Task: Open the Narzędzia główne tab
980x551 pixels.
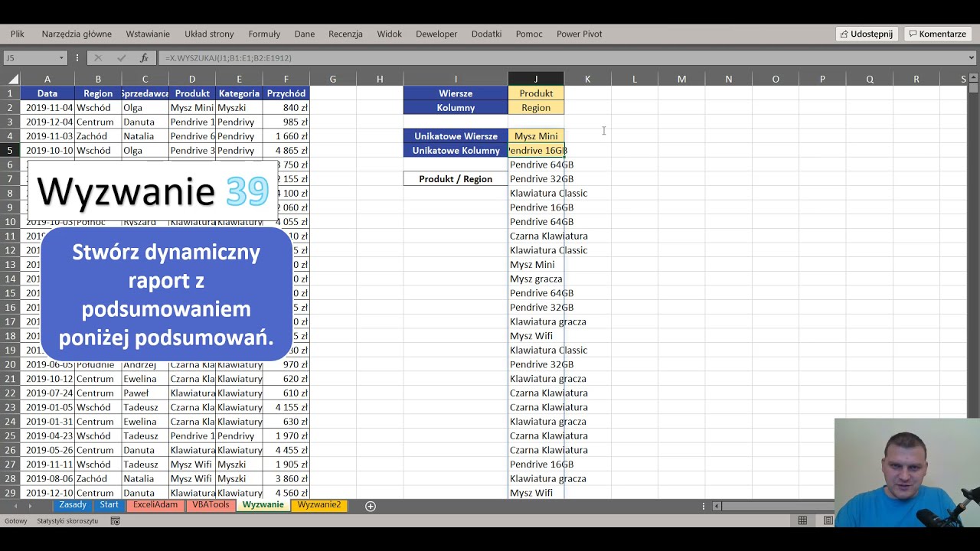Action: 77,34
